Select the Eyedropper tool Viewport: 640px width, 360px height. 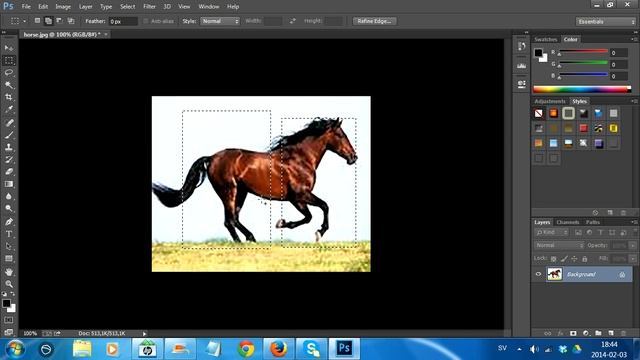click(9, 109)
